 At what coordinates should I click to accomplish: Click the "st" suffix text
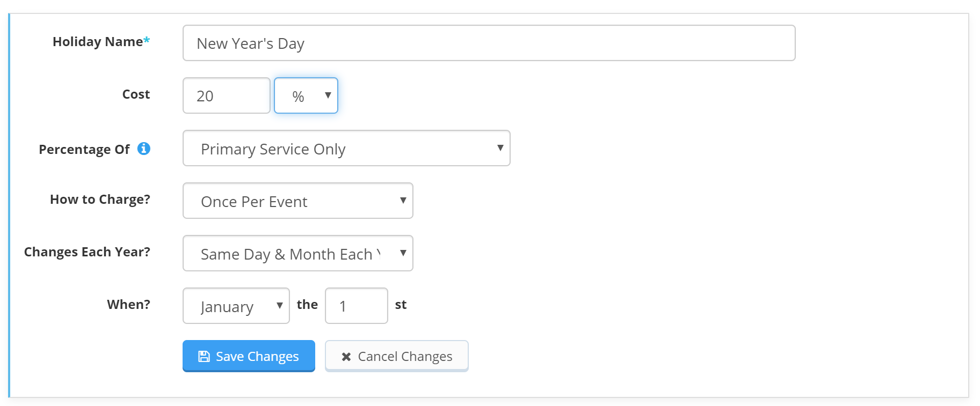[401, 305]
